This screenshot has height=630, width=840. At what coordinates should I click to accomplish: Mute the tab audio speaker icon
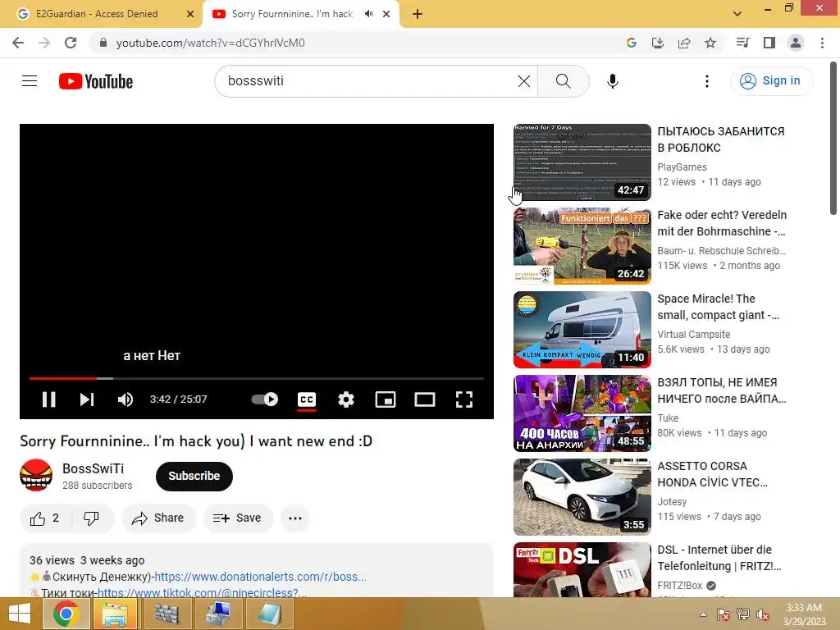(368, 14)
